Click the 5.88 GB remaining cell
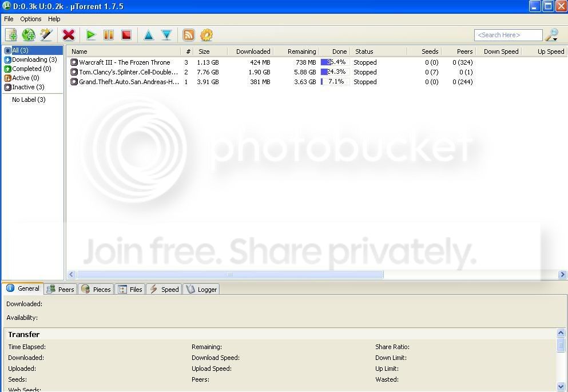The image size is (568, 392). tap(305, 72)
